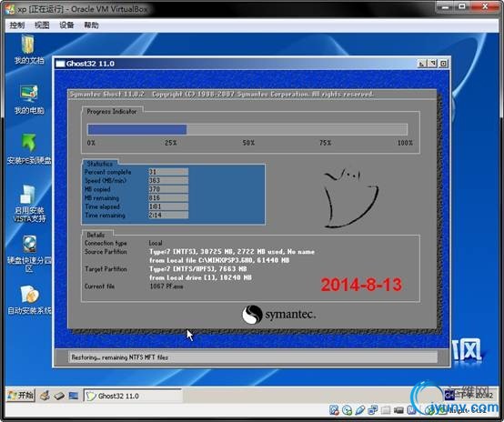Click the Symantec Ghost 11.0.2 copyright header
This screenshot has width=504, height=422.
click(x=222, y=95)
